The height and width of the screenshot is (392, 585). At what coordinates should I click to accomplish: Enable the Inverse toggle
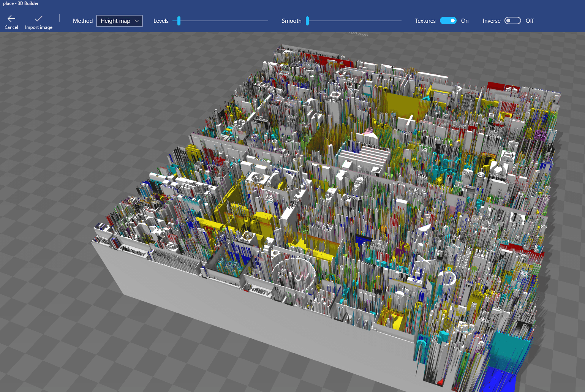(512, 21)
